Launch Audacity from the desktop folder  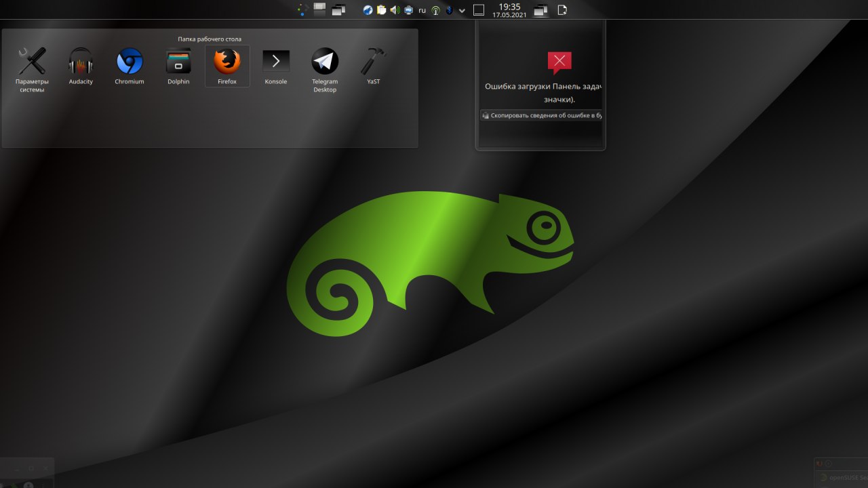pyautogui.click(x=81, y=66)
